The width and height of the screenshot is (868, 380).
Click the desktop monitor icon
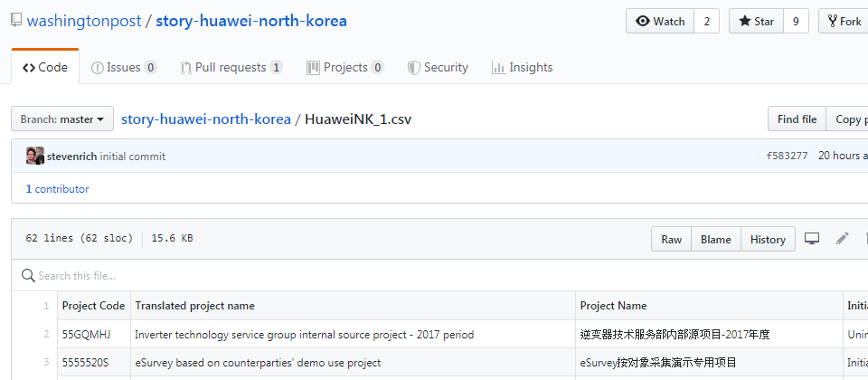coord(812,239)
